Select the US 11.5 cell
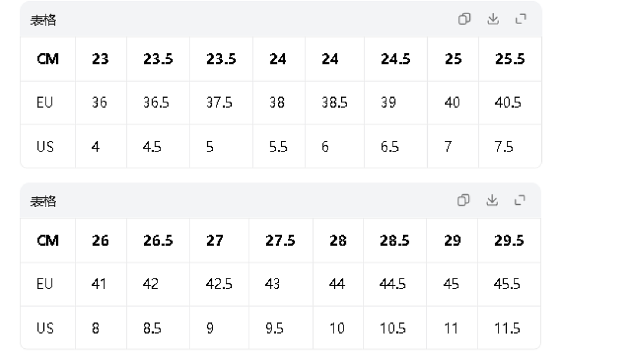 click(509, 328)
